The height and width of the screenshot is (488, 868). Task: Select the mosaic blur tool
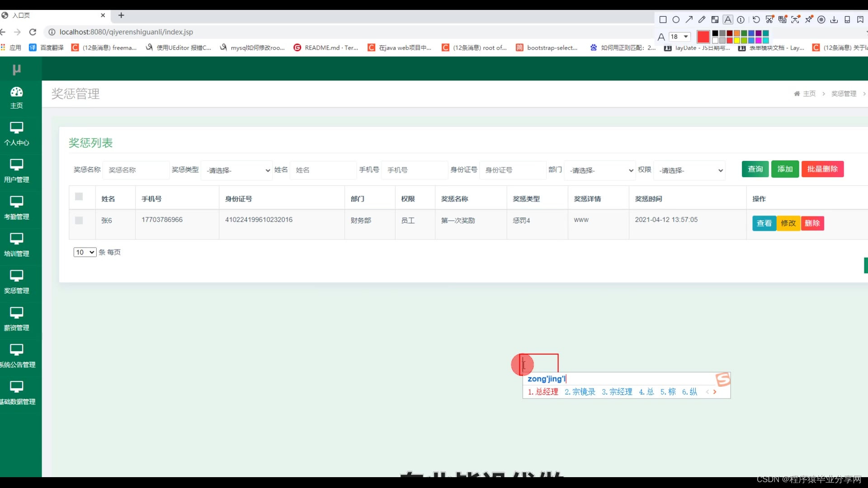coord(715,20)
